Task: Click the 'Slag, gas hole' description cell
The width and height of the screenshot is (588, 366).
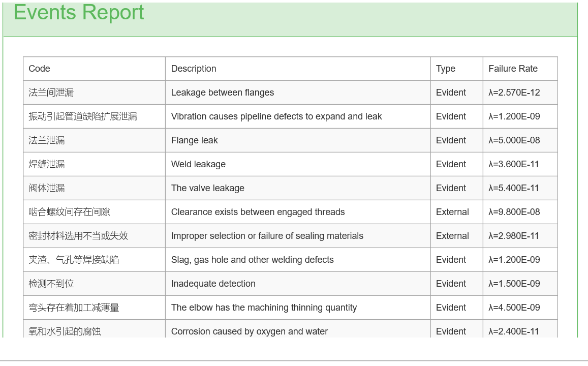Action: coord(253,260)
